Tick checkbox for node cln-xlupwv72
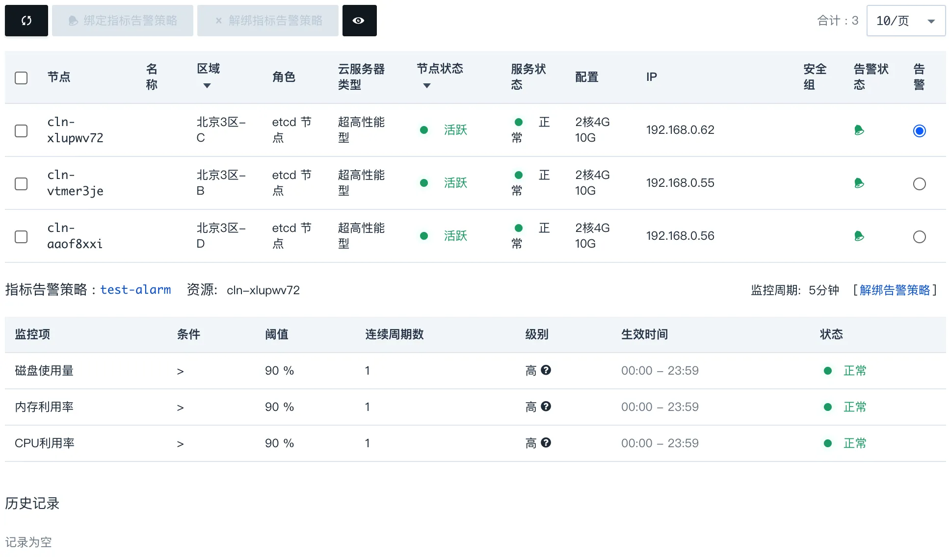This screenshot has height=560, width=949. (21, 131)
